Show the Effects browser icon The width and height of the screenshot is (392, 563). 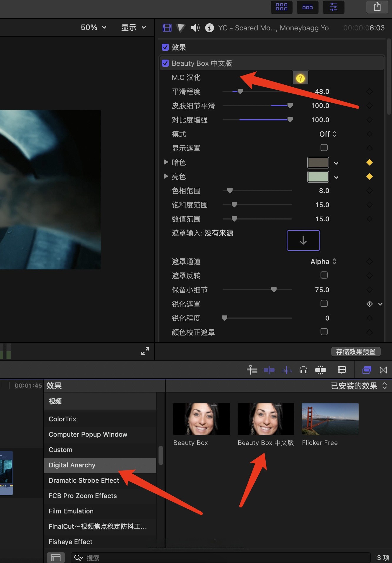click(367, 370)
